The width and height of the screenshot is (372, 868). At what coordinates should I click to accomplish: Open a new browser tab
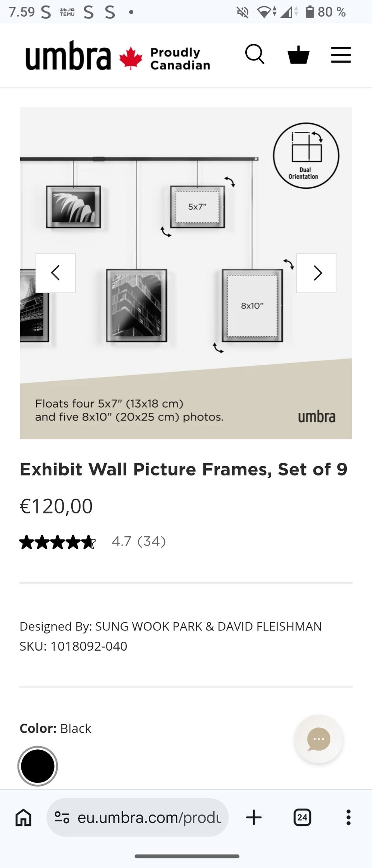pos(254,817)
